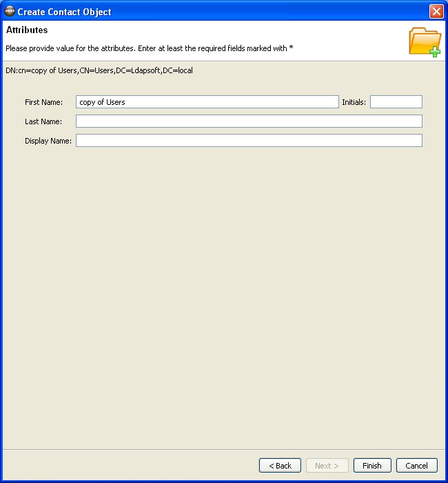448x483 pixels.
Task: Click the Create Contact Object title text
Action: point(64,12)
